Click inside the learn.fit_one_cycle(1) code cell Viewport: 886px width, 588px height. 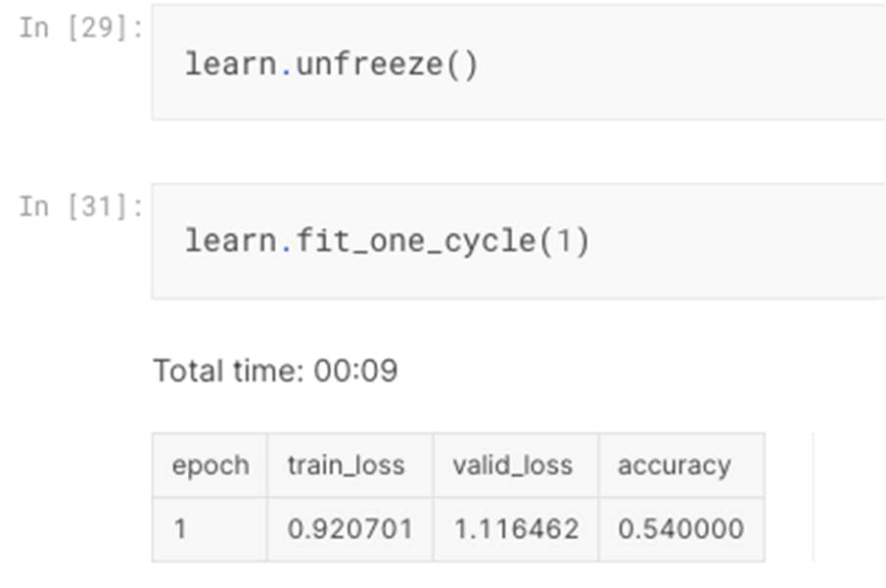tap(685, 241)
